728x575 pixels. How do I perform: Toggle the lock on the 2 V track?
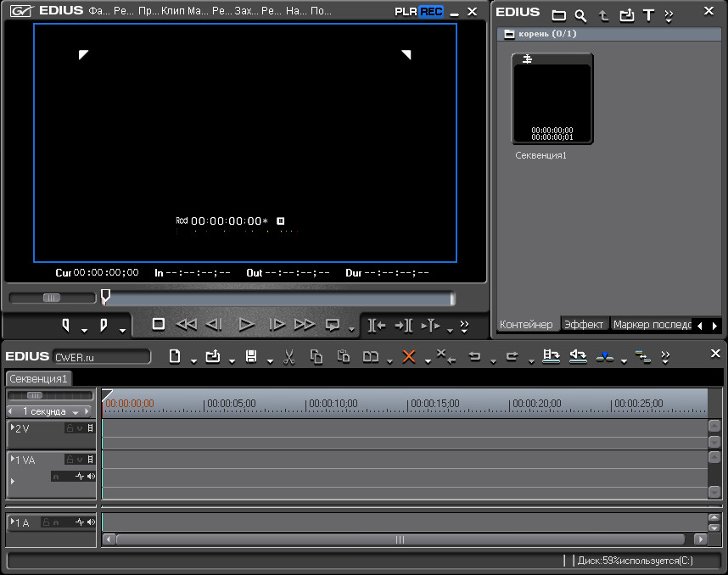click(x=70, y=428)
